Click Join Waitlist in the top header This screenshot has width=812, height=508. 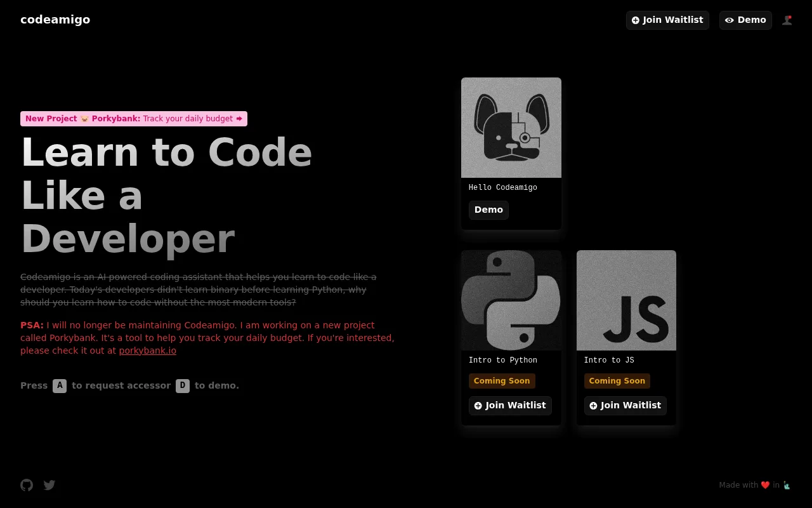click(x=667, y=20)
